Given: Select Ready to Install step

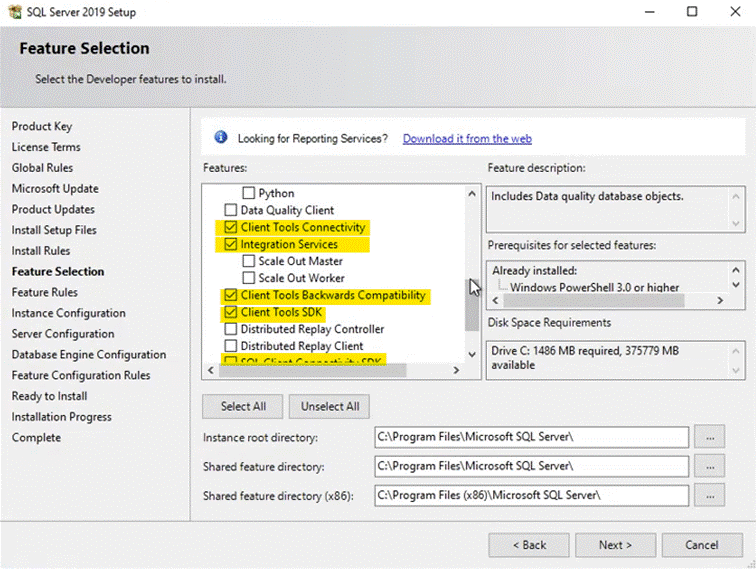Looking at the screenshot, I should coord(50,396).
